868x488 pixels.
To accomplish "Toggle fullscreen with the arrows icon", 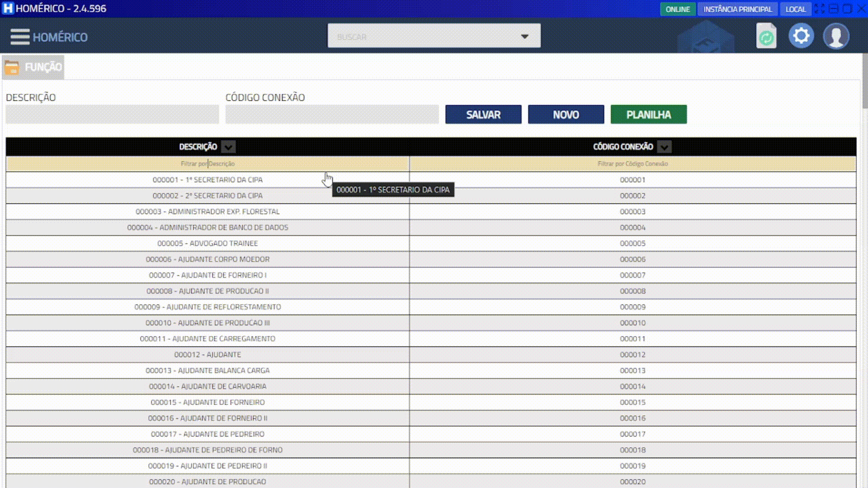I will pos(820,9).
